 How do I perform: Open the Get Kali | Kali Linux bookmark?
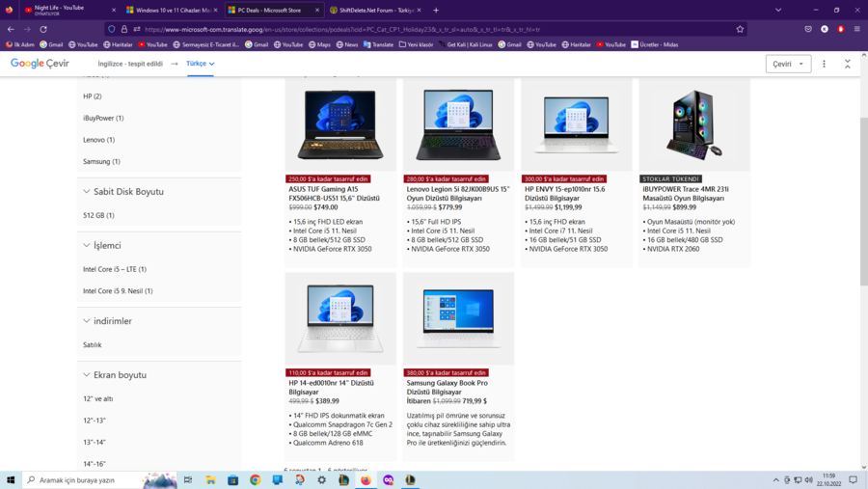click(465, 45)
